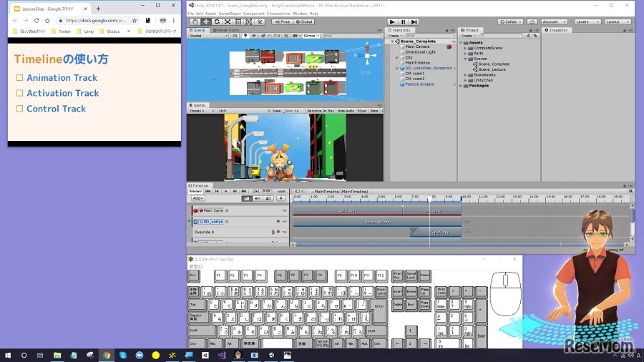
Task: Toggle Mute Audio in Game view
Action: tap(346, 111)
